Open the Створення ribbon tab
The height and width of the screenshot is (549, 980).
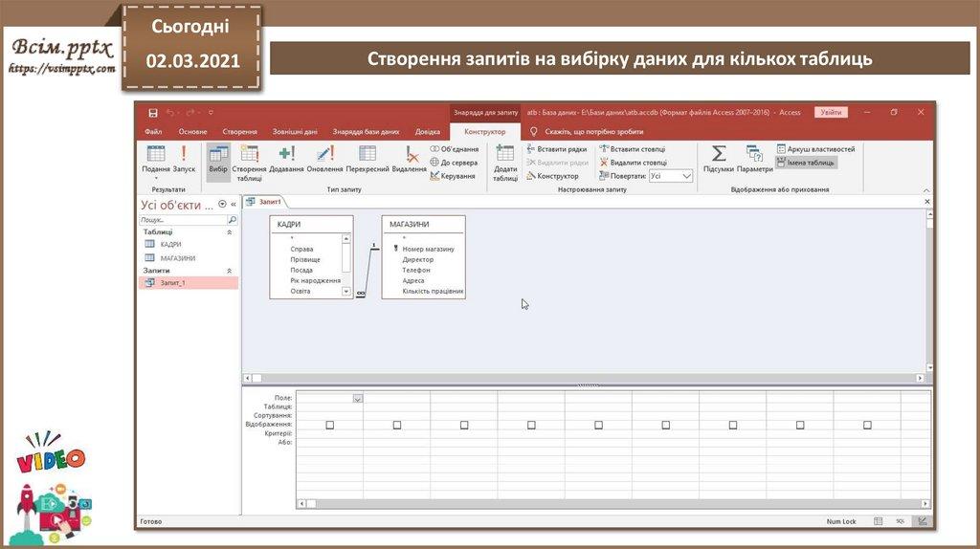[239, 131]
